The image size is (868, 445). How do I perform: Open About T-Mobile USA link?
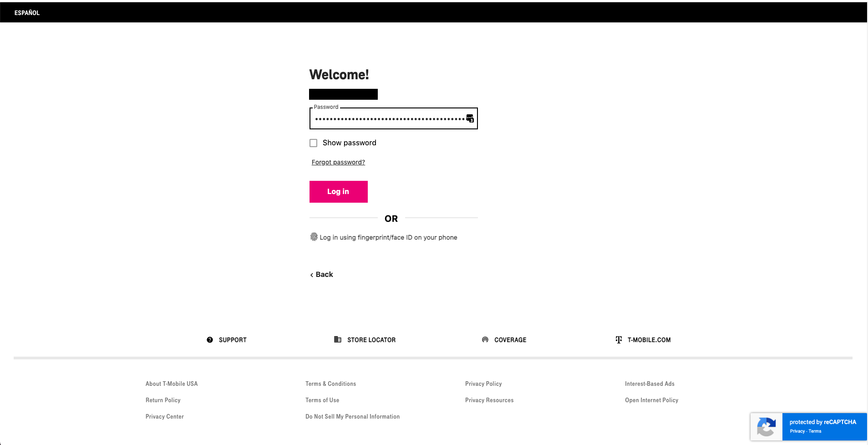click(x=172, y=384)
